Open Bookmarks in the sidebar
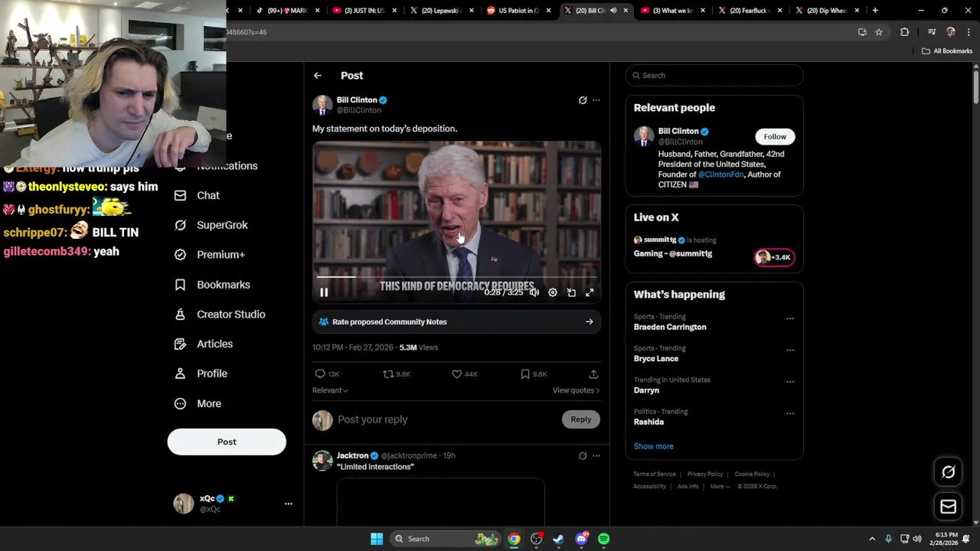 click(x=212, y=285)
